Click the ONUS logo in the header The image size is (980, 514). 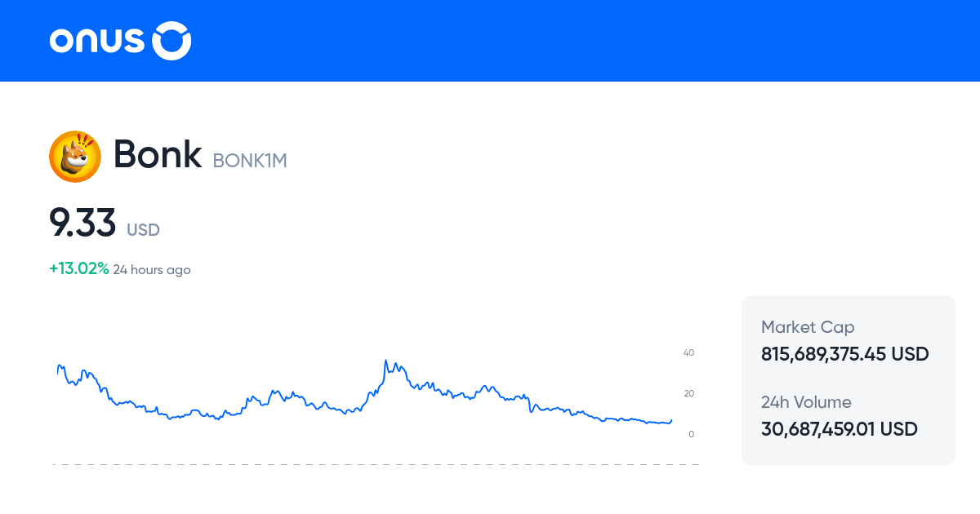(x=119, y=40)
